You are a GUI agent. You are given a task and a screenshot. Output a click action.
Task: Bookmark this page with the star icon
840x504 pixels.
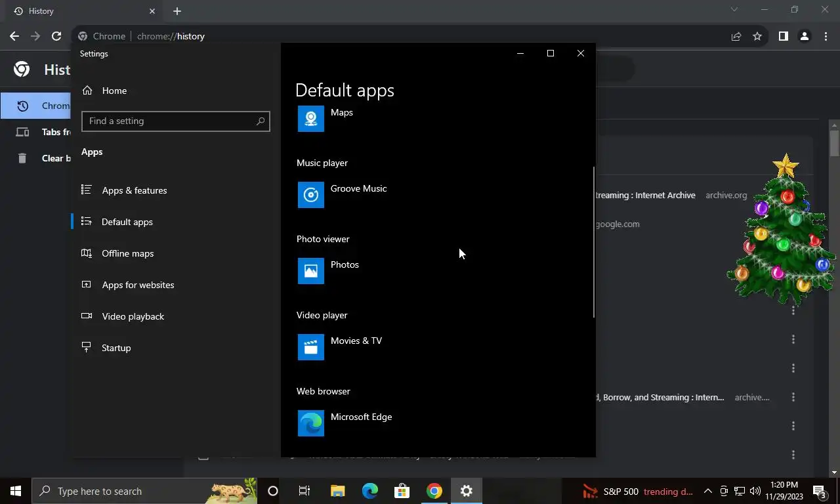point(757,36)
